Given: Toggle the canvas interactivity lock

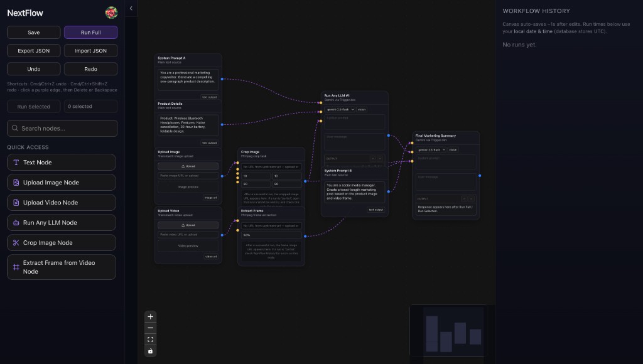Looking at the screenshot, I should tap(151, 351).
